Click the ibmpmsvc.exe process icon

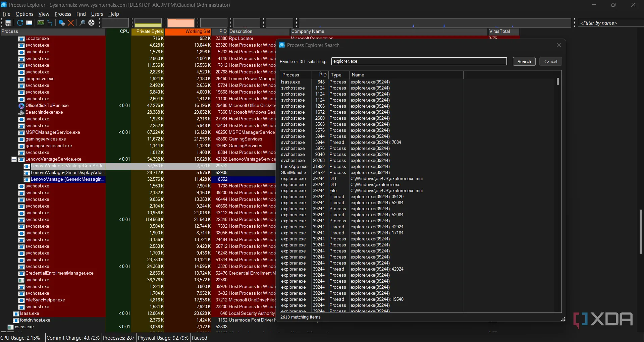[21, 79]
